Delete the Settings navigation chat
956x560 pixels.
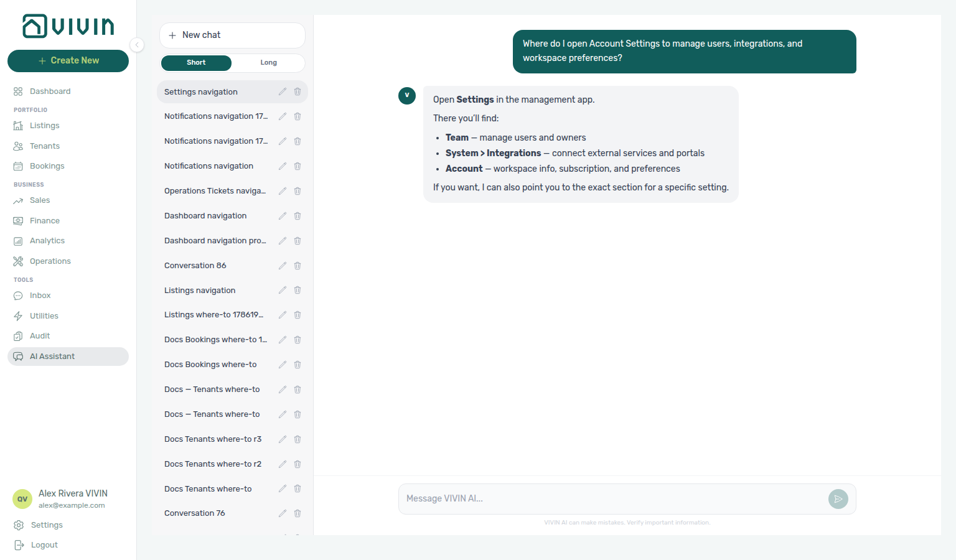[x=298, y=92]
